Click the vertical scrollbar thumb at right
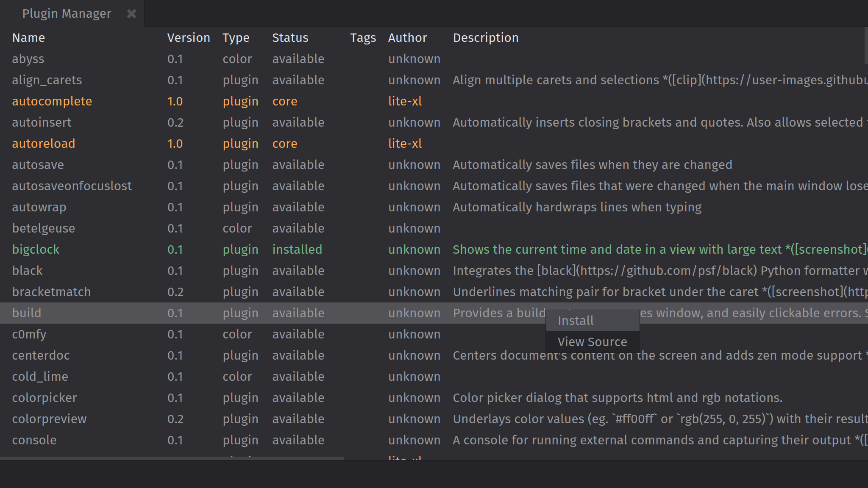 click(866, 45)
